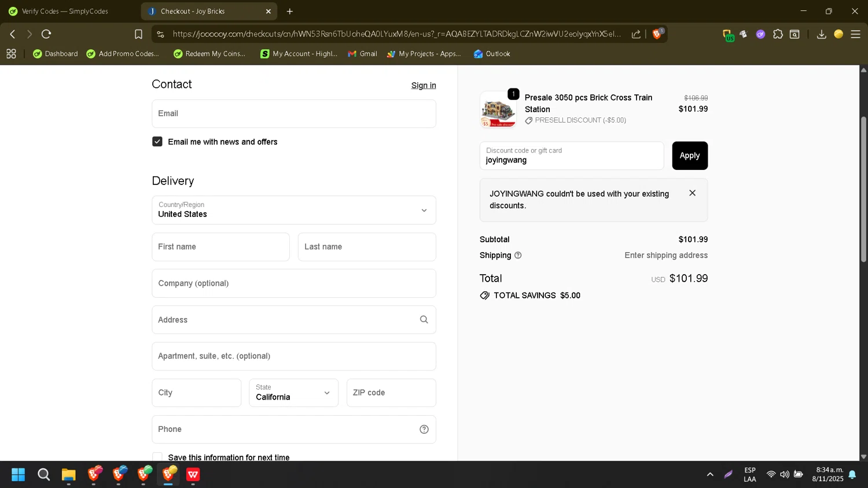The height and width of the screenshot is (488, 868).
Task: Open the Dashboard bookmark
Action: [x=56, y=54]
